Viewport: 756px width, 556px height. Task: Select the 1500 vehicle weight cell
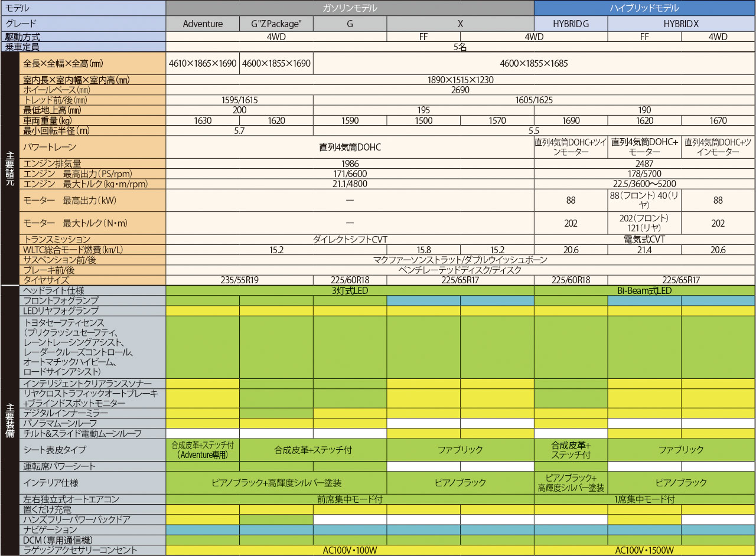[423, 120]
